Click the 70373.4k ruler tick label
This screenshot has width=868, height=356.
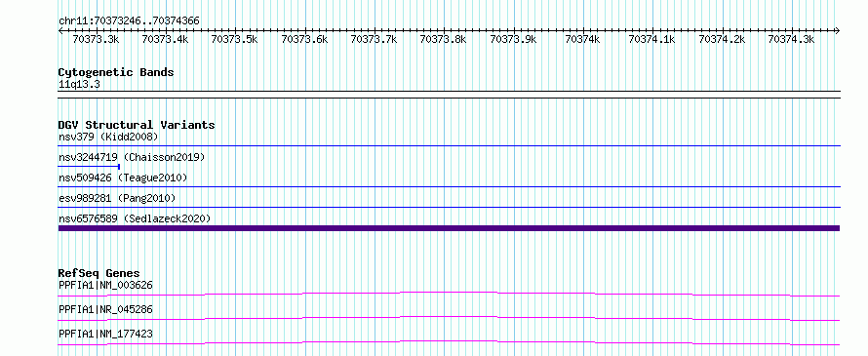pos(165,39)
